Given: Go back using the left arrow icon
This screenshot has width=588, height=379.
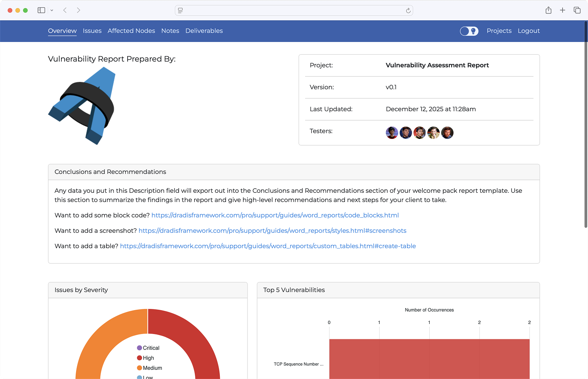Looking at the screenshot, I should point(65,10).
